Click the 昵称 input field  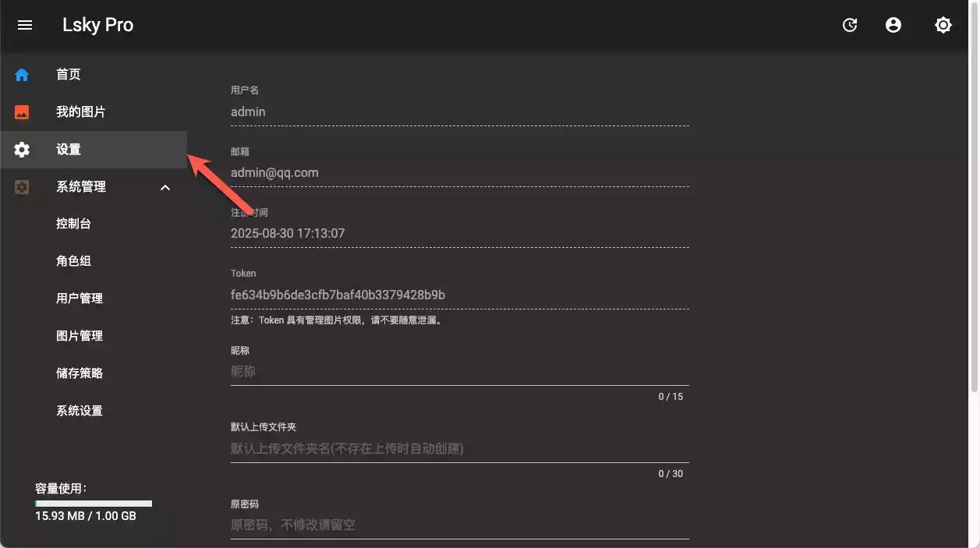[x=459, y=372]
